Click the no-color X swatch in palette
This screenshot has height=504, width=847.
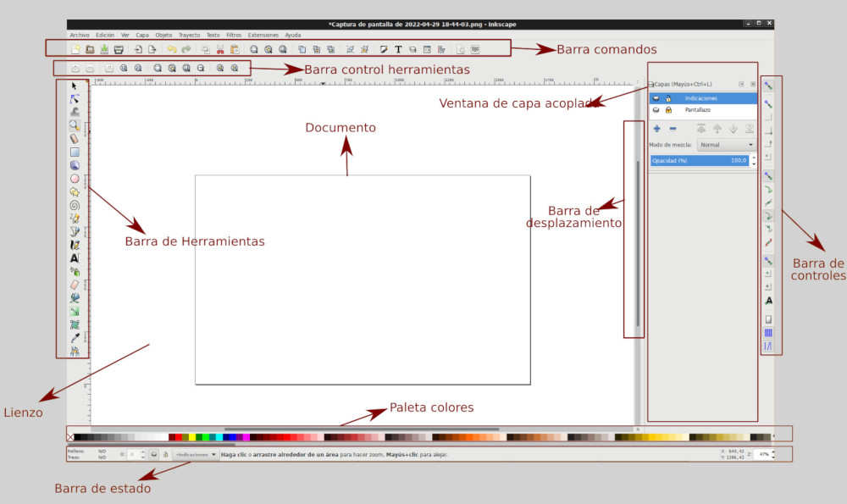point(70,437)
